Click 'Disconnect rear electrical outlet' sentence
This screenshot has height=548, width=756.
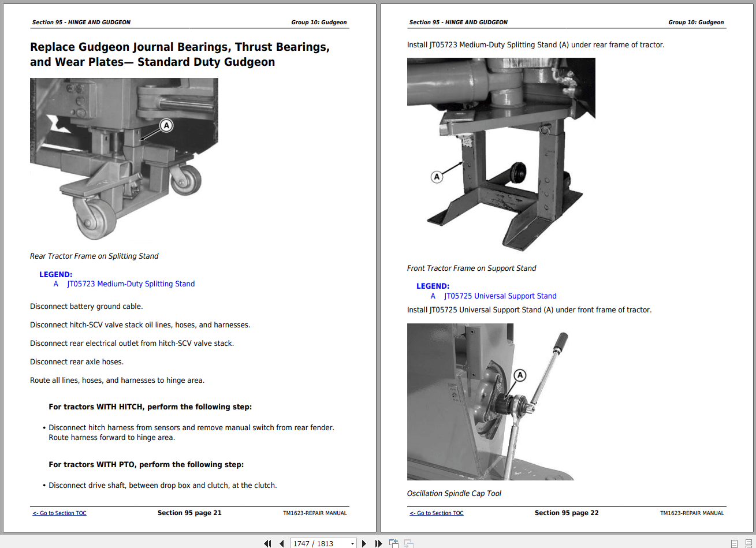[132, 343]
